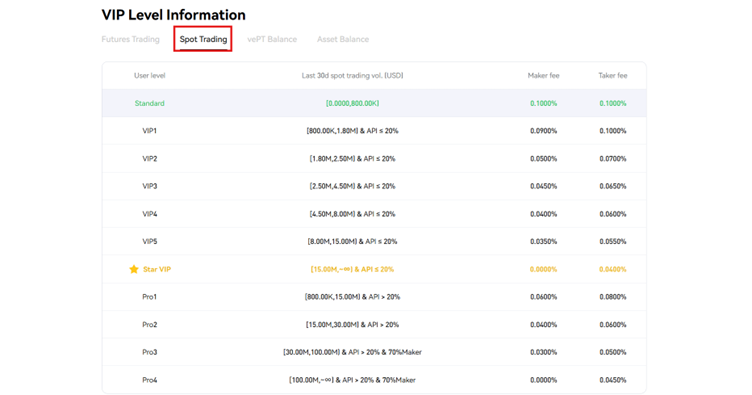The height and width of the screenshot is (395, 752).
Task: Click the Star VIP star icon
Action: 134,269
